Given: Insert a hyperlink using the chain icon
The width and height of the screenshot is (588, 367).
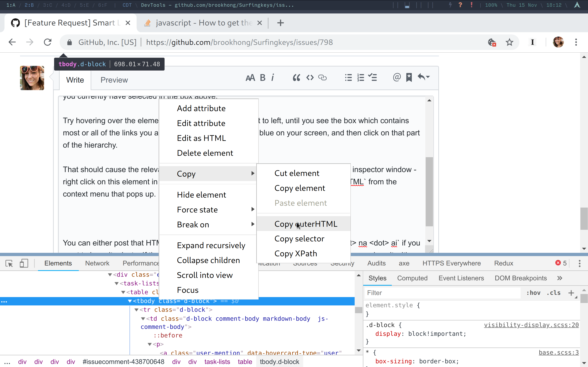Looking at the screenshot, I should 322,77.
